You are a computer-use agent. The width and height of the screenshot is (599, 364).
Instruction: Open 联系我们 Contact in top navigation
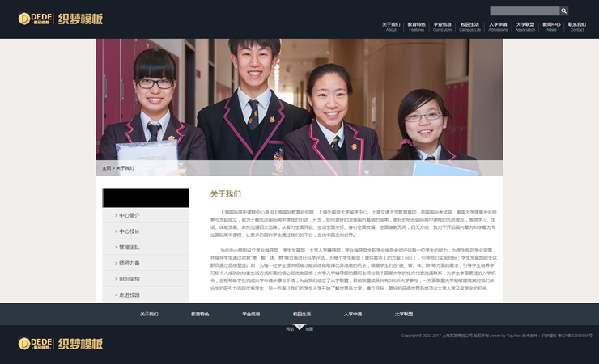[x=576, y=27]
